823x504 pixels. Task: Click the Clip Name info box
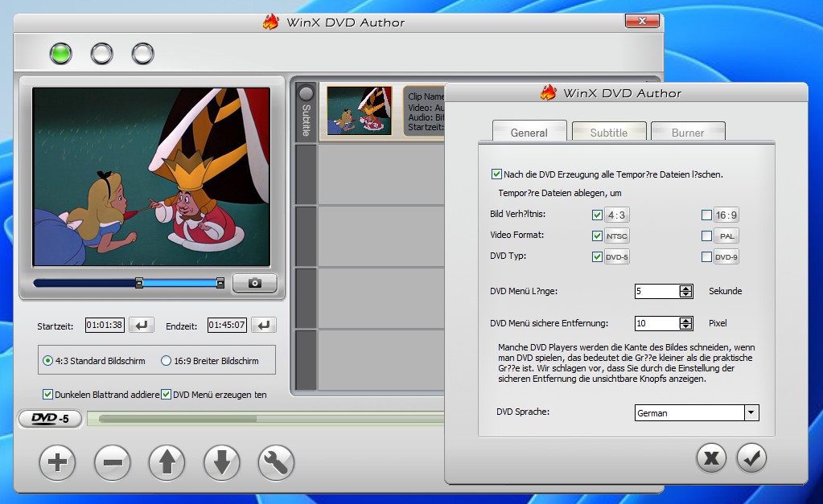coord(424,111)
